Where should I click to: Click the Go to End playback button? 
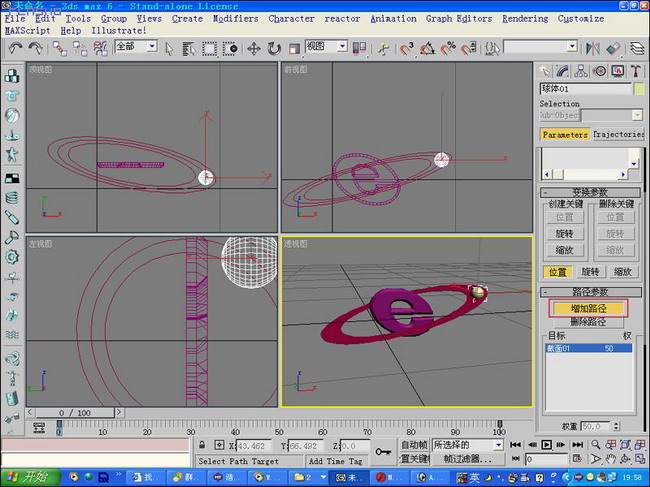(577, 445)
